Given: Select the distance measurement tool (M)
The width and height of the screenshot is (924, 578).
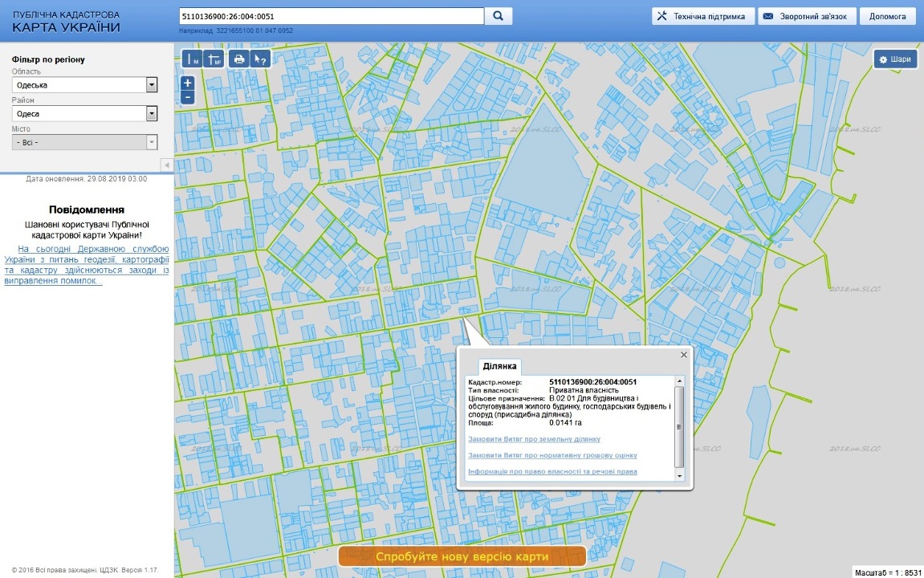Looking at the screenshot, I should pos(192,59).
